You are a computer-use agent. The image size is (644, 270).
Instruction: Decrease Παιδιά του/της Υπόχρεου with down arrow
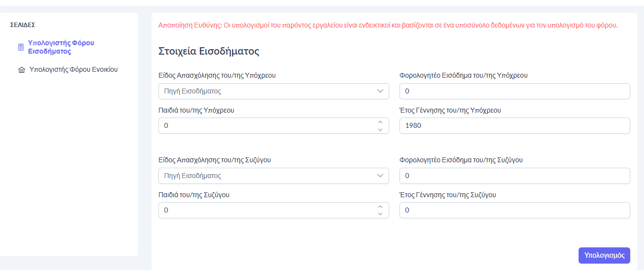coord(380,129)
